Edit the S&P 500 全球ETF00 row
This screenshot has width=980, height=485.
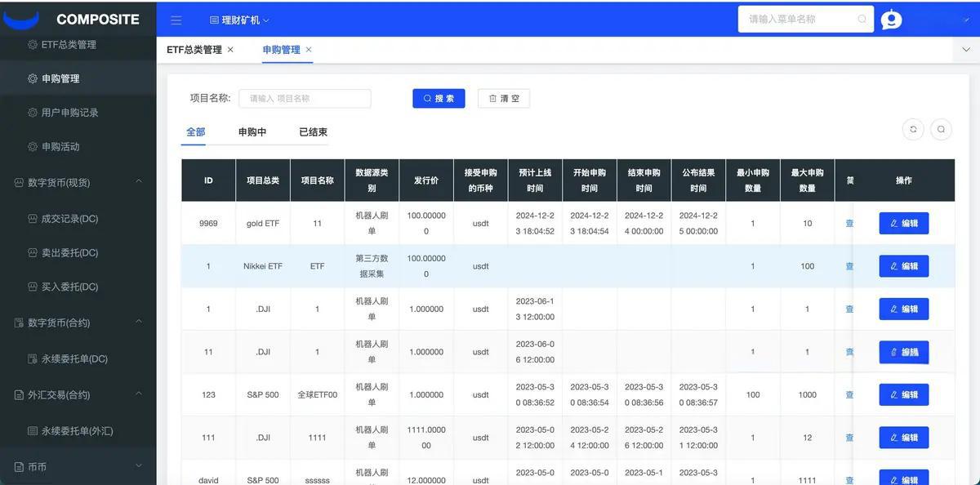(x=904, y=394)
